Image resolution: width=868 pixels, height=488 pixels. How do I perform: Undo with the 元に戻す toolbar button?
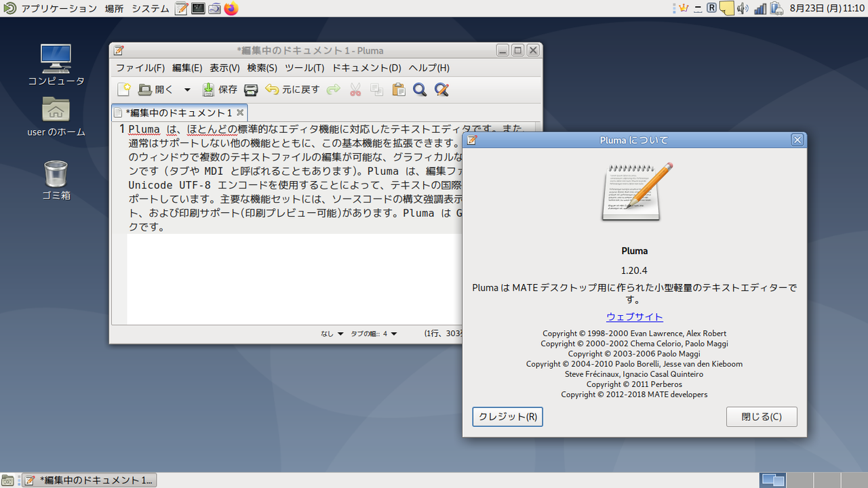click(292, 89)
